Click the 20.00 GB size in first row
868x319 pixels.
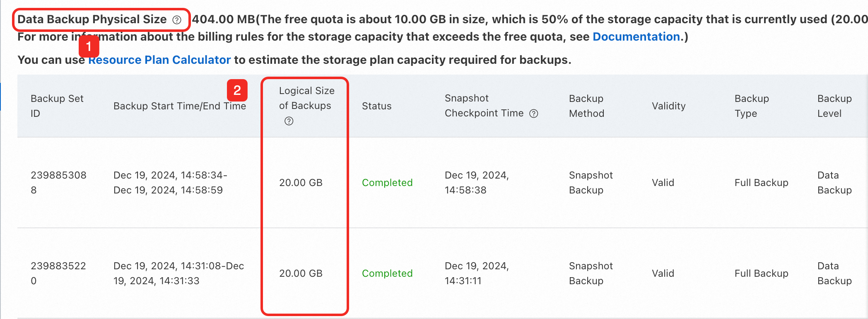[301, 183]
